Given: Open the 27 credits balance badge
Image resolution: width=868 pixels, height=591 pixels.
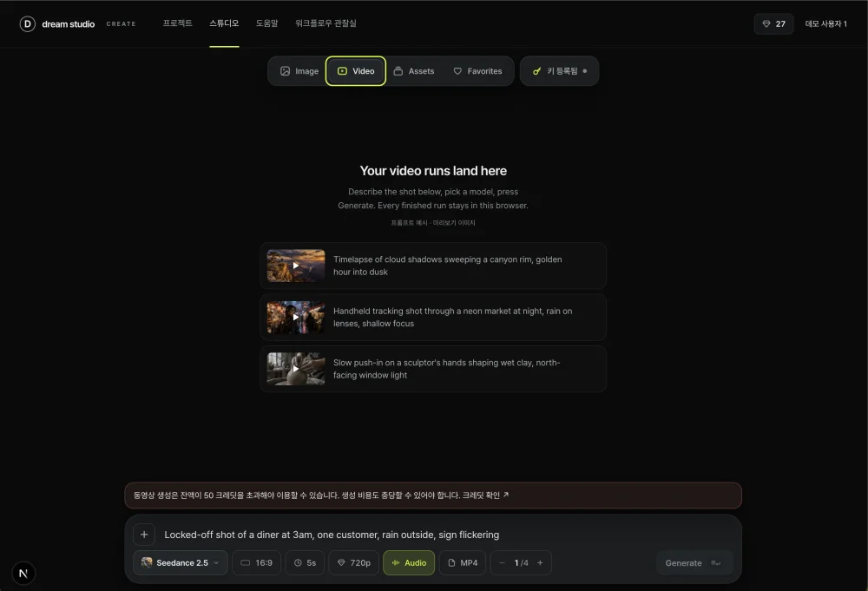Looking at the screenshot, I should click(x=773, y=23).
